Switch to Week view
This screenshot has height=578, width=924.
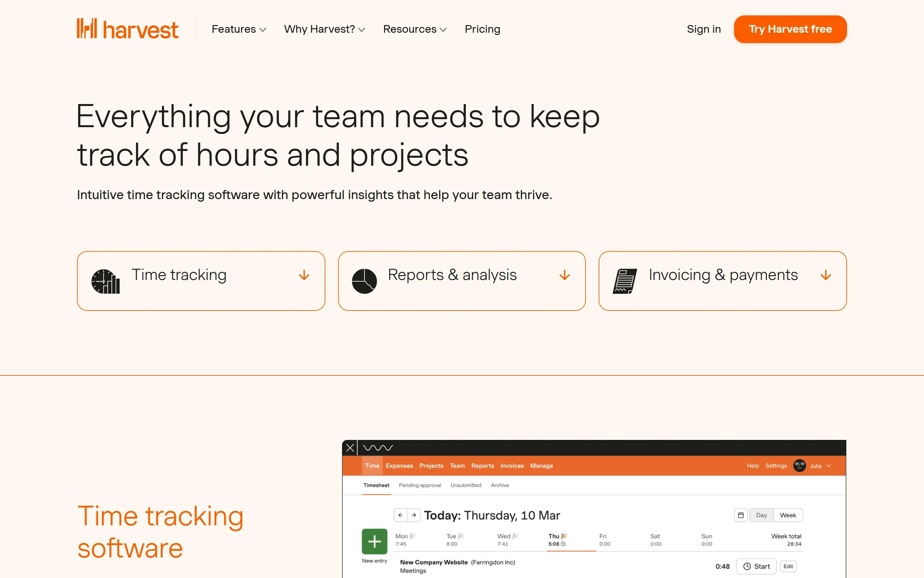pyautogui.click(x=788, y=515)
